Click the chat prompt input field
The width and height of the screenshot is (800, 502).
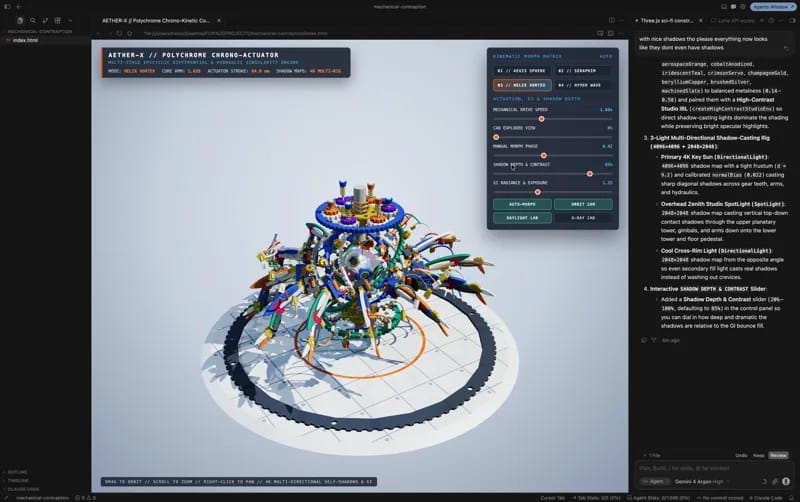714,468
